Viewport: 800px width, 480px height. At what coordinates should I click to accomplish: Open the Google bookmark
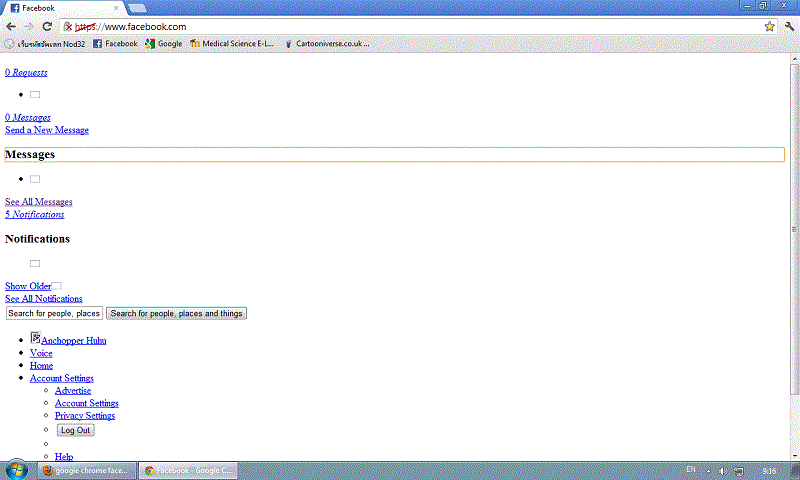(x=164, y=44)
